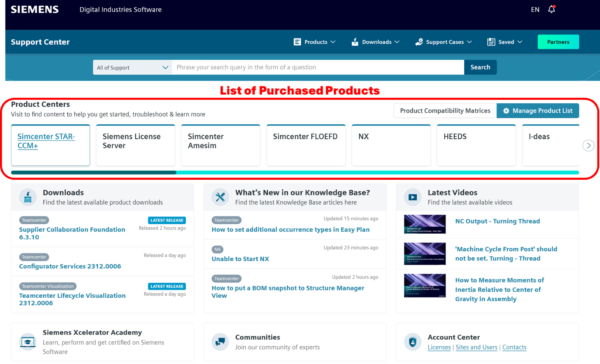600x364 pixels.
Task: Click the Knowledge Base wrench-screwdriver icon
Action: (x=220, y=197)
